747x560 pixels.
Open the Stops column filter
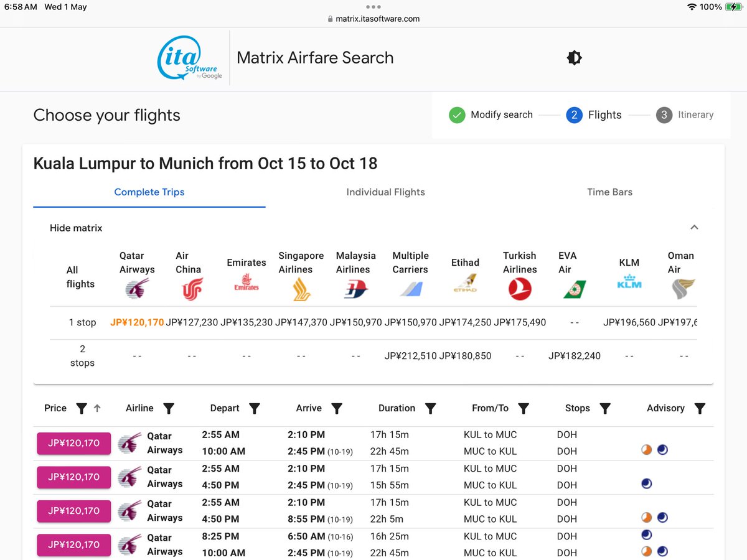pos(606,409)
